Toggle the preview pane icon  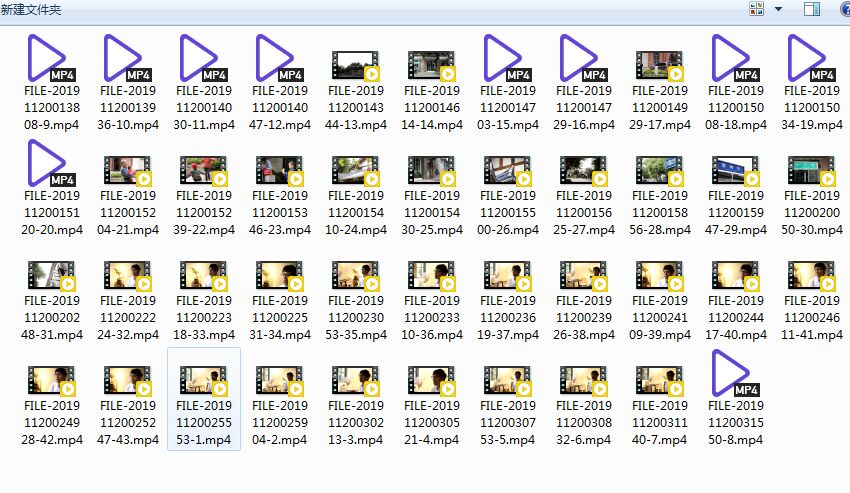[811, 9]
